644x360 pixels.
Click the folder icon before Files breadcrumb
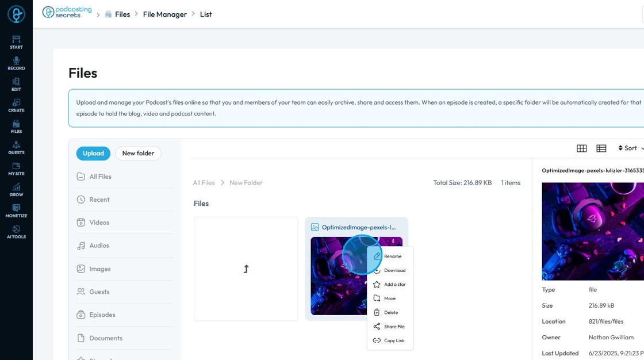pyautogui.click(x=109, y=14)
